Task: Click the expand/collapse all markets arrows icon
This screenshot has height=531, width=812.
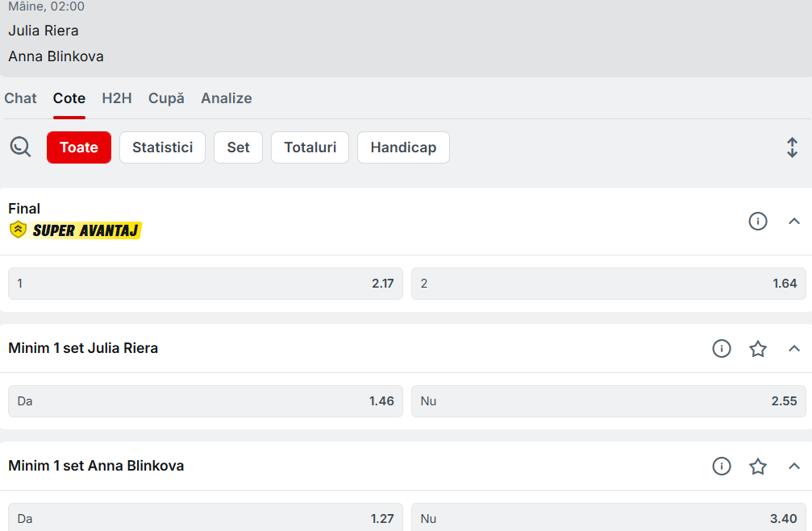Action: [x=792, y=147]
